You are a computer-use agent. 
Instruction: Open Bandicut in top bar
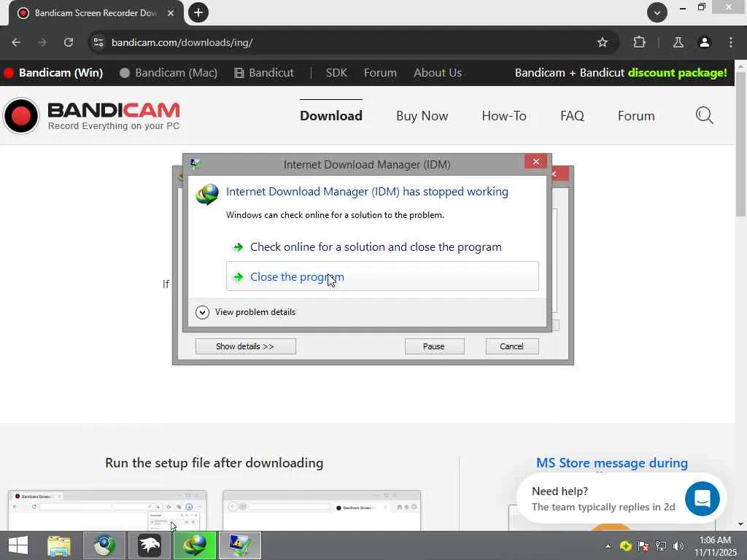pos(264,73)
